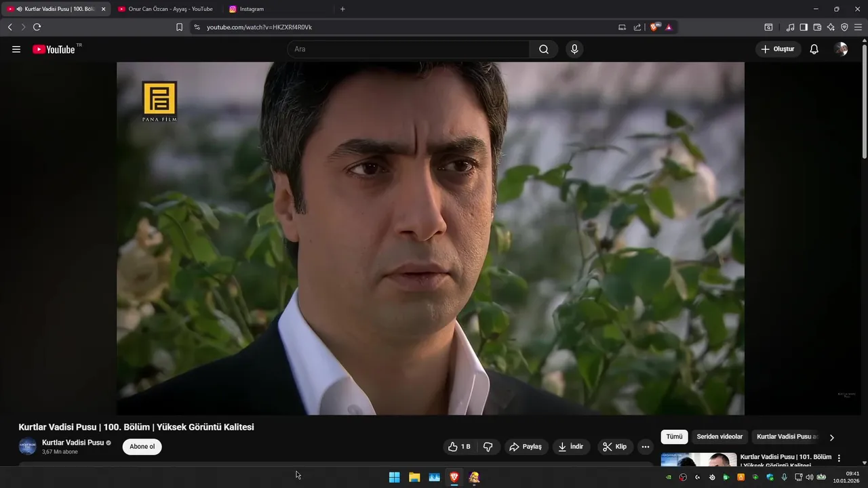This screenshot has height=488, width=868.
Task: Open the 101. Bölüm suggested video title
Action: [785, 461]
